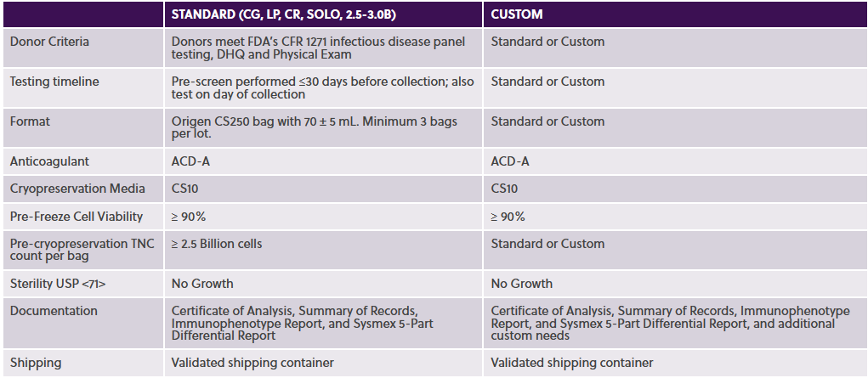
Task: Select the Documentation row label
Action: pyautogui.click(x=54, y=311)
